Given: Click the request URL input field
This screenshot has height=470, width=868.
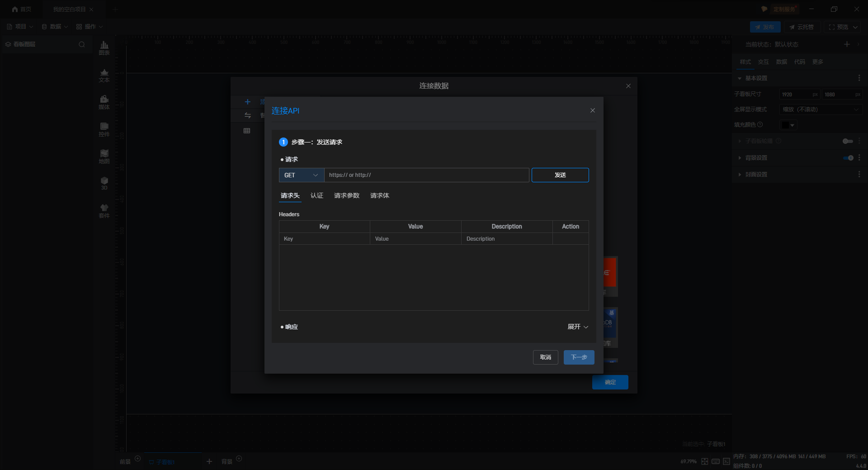Looking at the screenshot, I should (426, 175).
